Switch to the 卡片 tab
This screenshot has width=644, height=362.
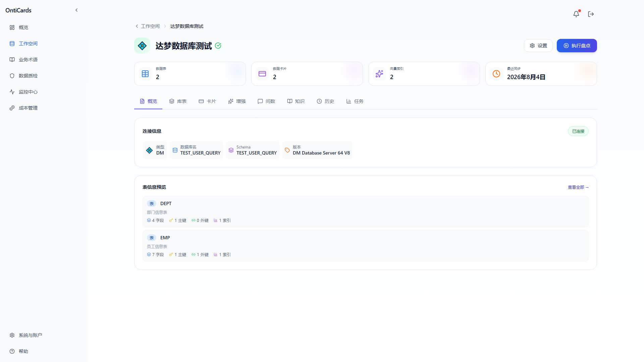tap(207, 101)
